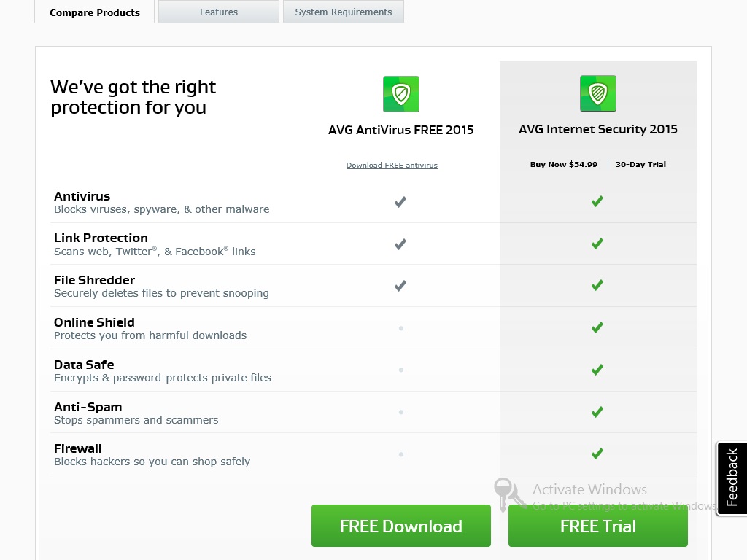Click the Anti-Spam green checkmark
This screenshot has height=560, width=747.
coord(597,412)
